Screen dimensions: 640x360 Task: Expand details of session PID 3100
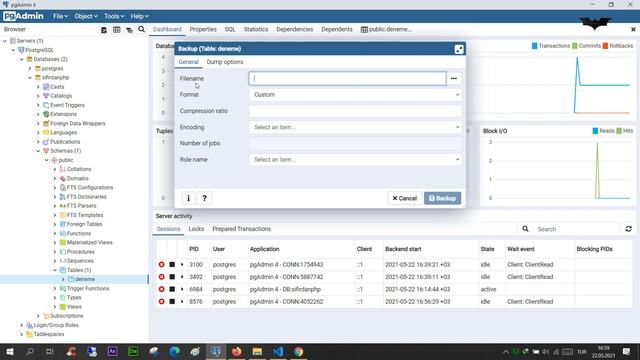[x=182, y=264]
